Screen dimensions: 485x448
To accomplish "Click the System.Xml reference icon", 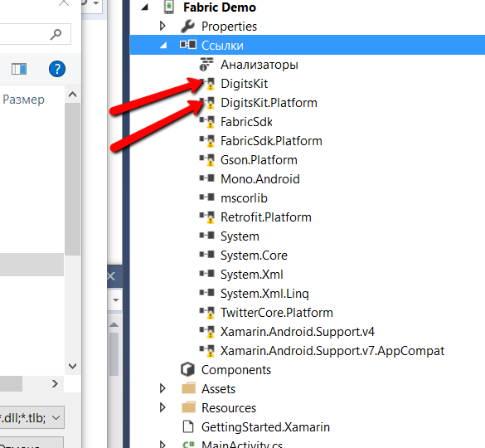I will 207,274.
